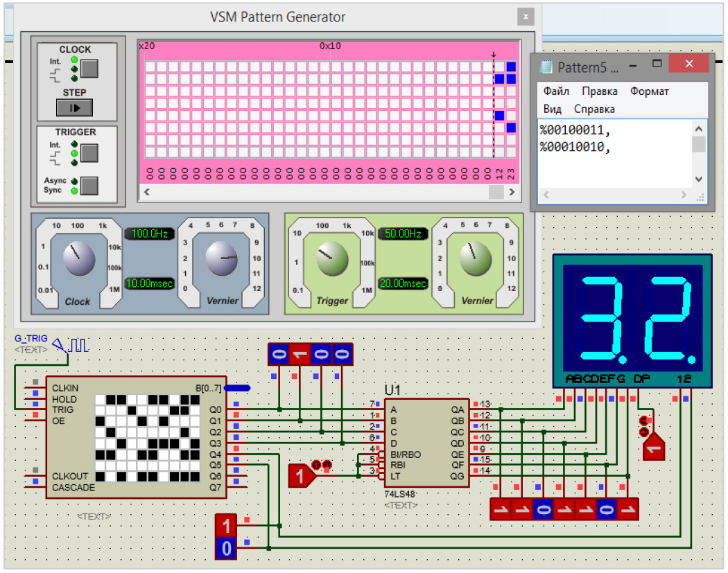
Task: Click the pulse waveform symbol beside G_TRIG
Action: 78,346
